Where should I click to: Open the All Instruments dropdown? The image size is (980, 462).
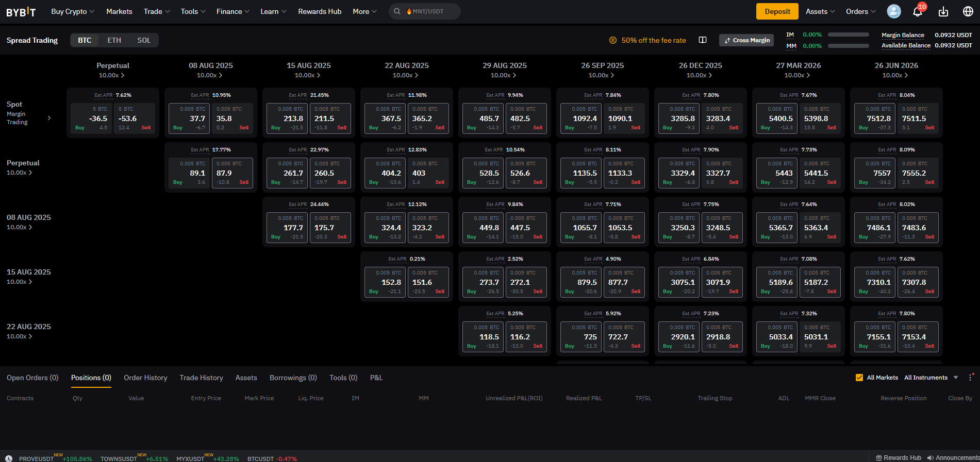point(931,378)
